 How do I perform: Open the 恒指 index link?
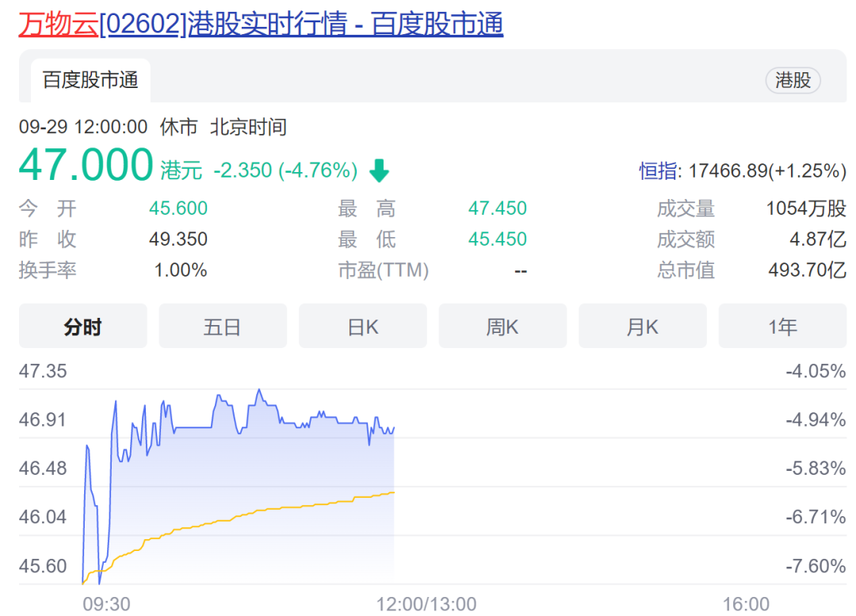tap(659, 170)
